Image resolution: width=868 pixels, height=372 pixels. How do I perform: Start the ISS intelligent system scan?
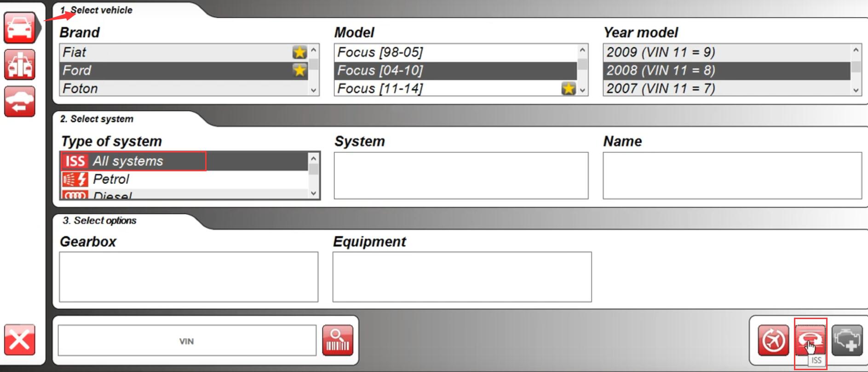(x=811, y=340)
